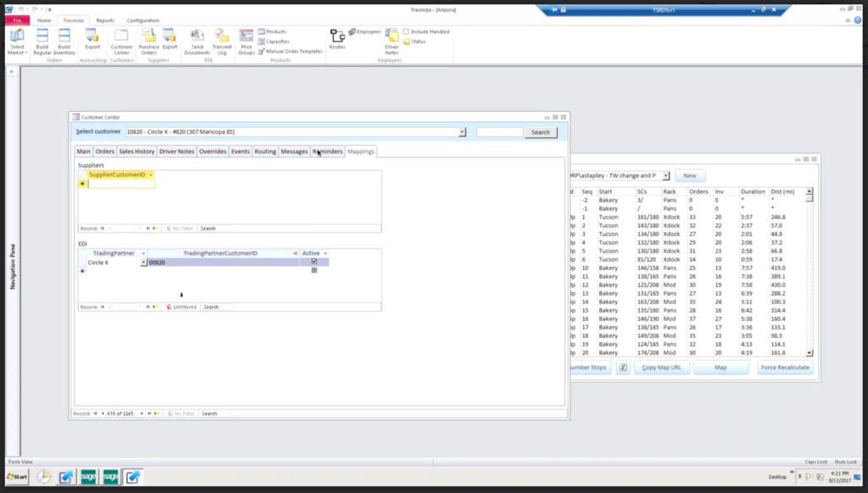Click the customer search text field
This screenshot has height=493, width=868.
coord(499,132)
